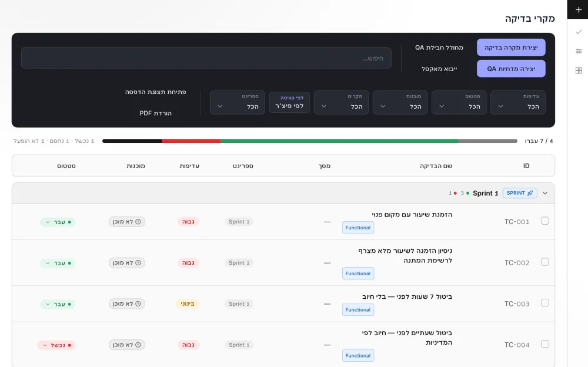Click the חיפוש search field
The width and height of the screenshot is (588, 367).
[206, 58]
